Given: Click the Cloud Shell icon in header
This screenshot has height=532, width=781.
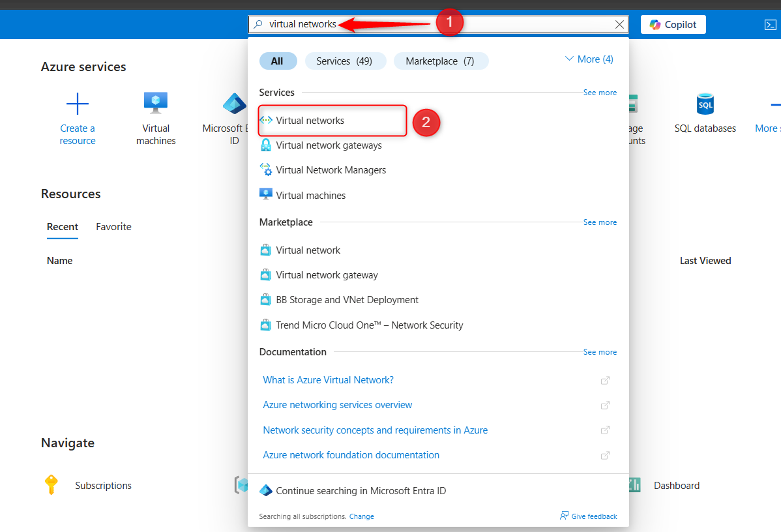Looking at the screenshot, I should click(x=770, y=25).
